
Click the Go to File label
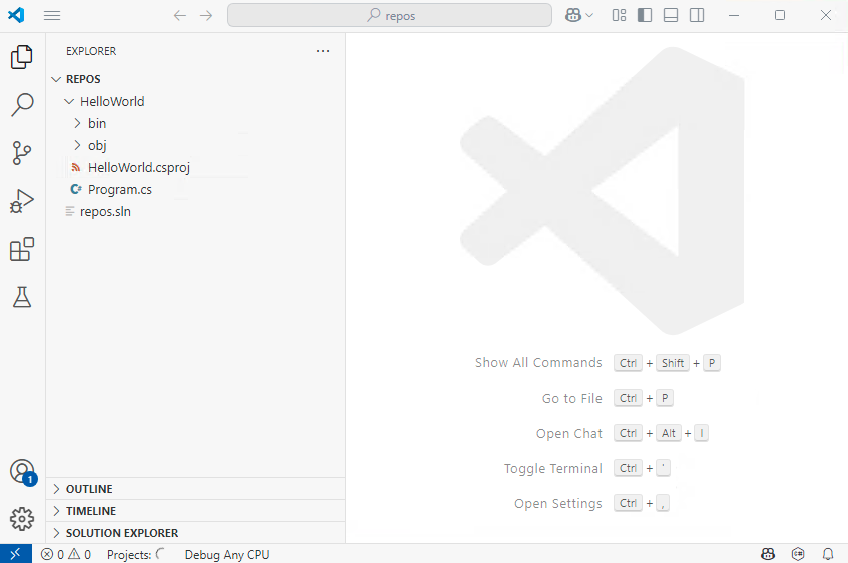(x=572, y=398)
